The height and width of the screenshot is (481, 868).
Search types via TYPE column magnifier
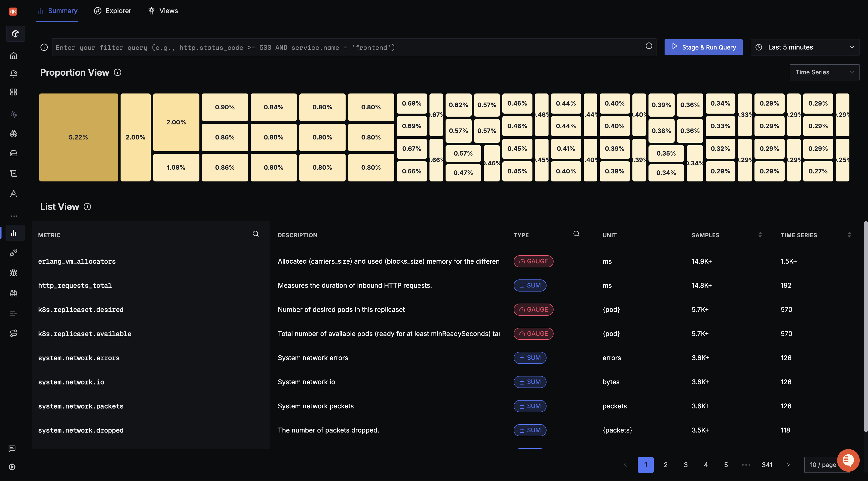click(x=577, y=234)
